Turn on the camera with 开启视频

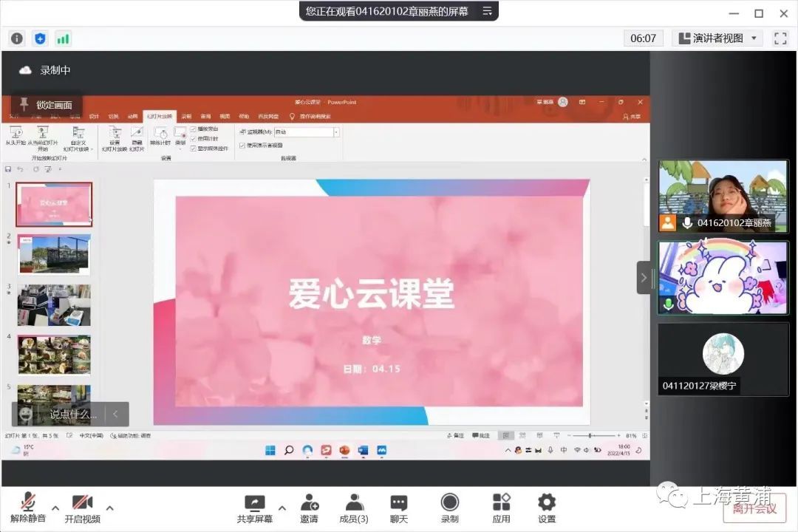[83, 508]
